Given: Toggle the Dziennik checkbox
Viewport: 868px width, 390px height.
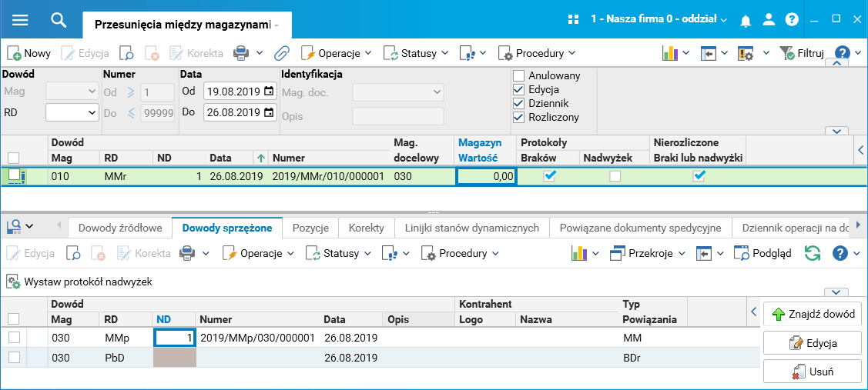Looking at the screenshot, I should 518,103.
